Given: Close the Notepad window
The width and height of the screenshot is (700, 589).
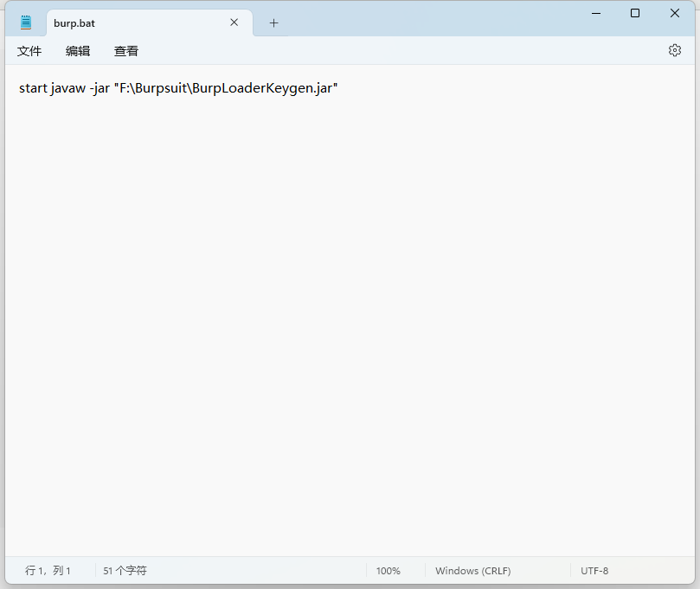Looking at the screenshot, I should coord(675,13).
